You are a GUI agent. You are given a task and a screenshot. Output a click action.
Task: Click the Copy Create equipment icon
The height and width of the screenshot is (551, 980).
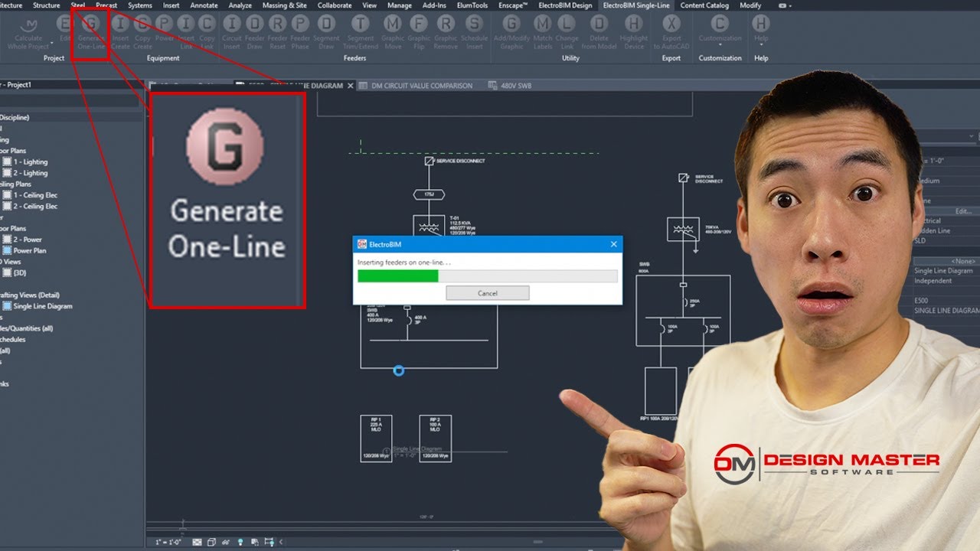coord(142,24)
